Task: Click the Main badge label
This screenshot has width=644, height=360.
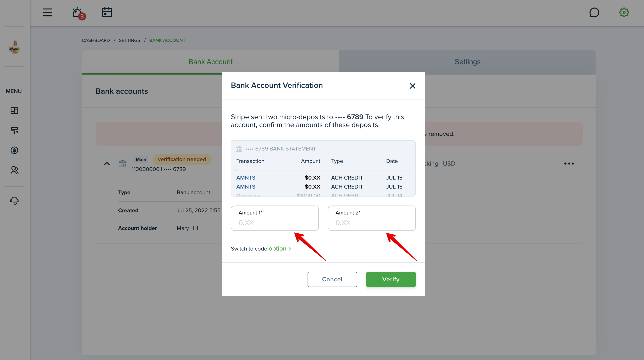Action: [141, 159]
